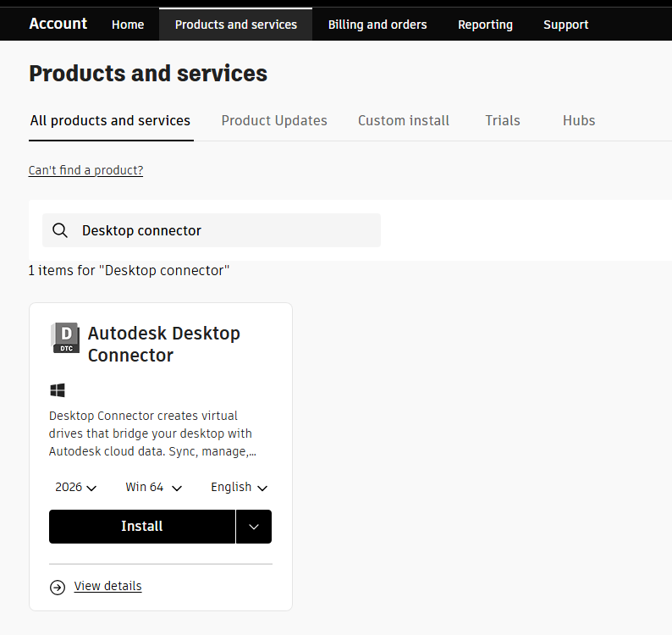The image size is (672, 635).
Task: Open the Hubs tab
Action: point(579,120)
